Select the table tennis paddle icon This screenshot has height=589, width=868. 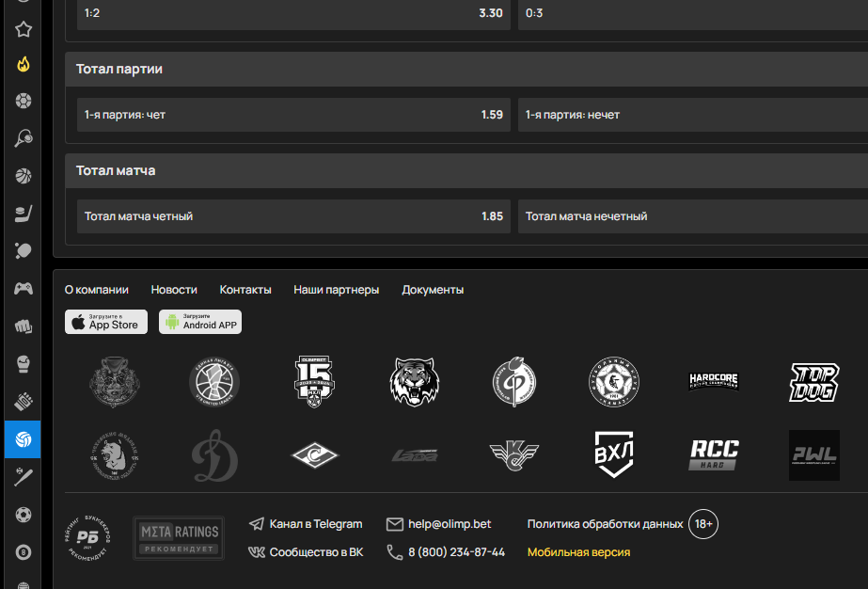click(24, 250)
